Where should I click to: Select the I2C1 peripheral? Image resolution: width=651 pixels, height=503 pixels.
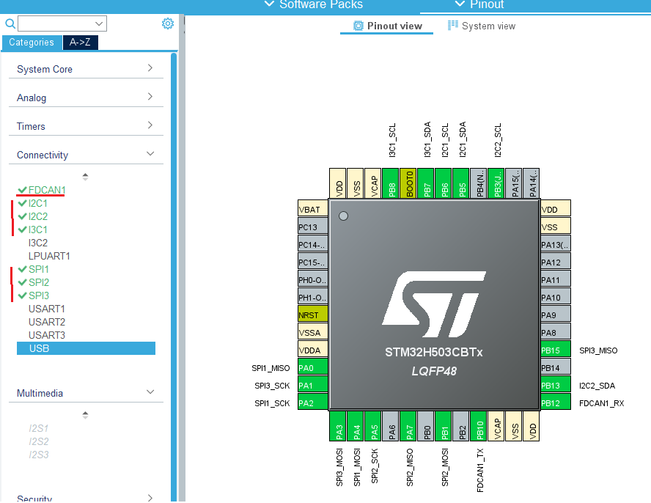[38, 203]
